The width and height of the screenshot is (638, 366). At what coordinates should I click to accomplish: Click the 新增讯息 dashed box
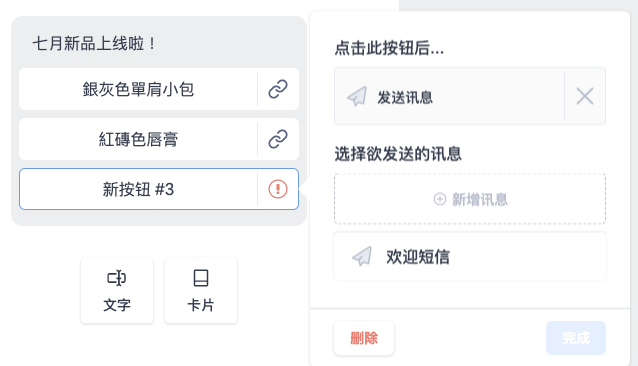[470, 199]
